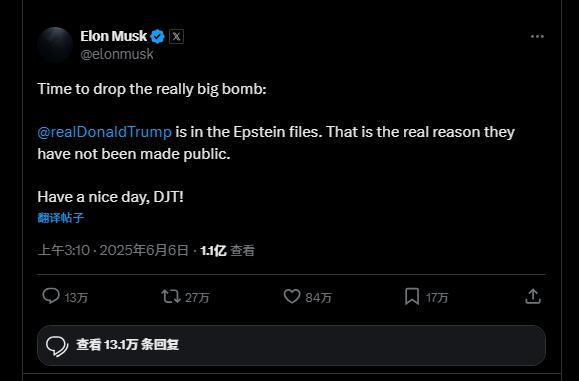Image resolution: width=579 pixels, height=381 pixels.
Task: Click the blue verified checkmark badge
Action: pos(158,36)
